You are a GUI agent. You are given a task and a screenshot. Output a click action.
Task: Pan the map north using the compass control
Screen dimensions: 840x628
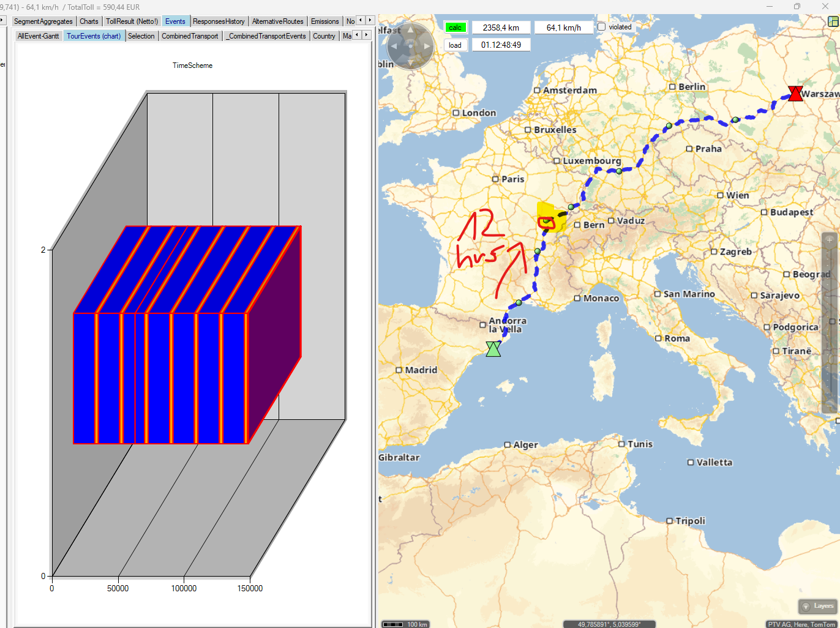pos(410,30)
